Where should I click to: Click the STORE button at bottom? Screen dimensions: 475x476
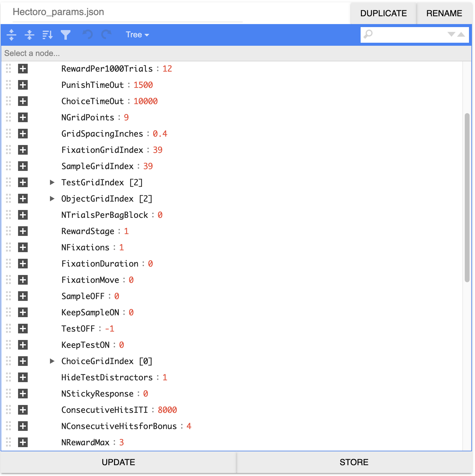pyautogui.click(x=354, y=462)
